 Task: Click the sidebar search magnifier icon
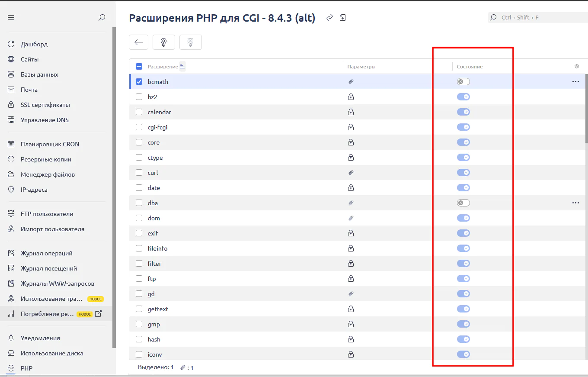point(102,18)
